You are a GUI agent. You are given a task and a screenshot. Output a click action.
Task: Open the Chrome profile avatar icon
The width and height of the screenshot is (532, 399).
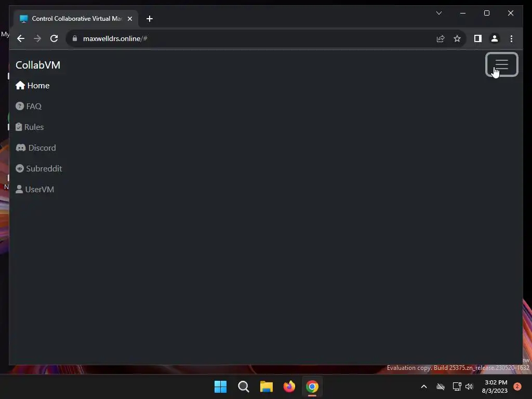[x=495, y=38]
